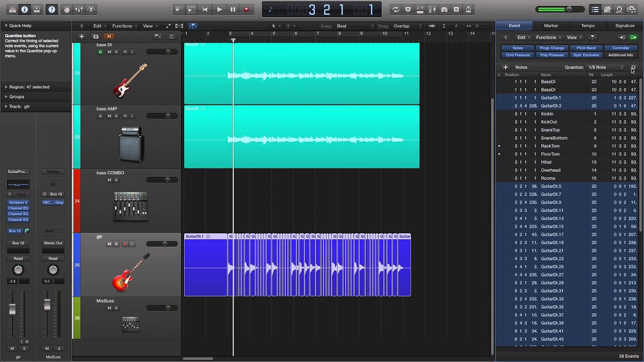Toggle the List Editors icon
Image resolution: width=644 pixels, height=362 pixels.
pyautogui.click(x=595, y=10)
